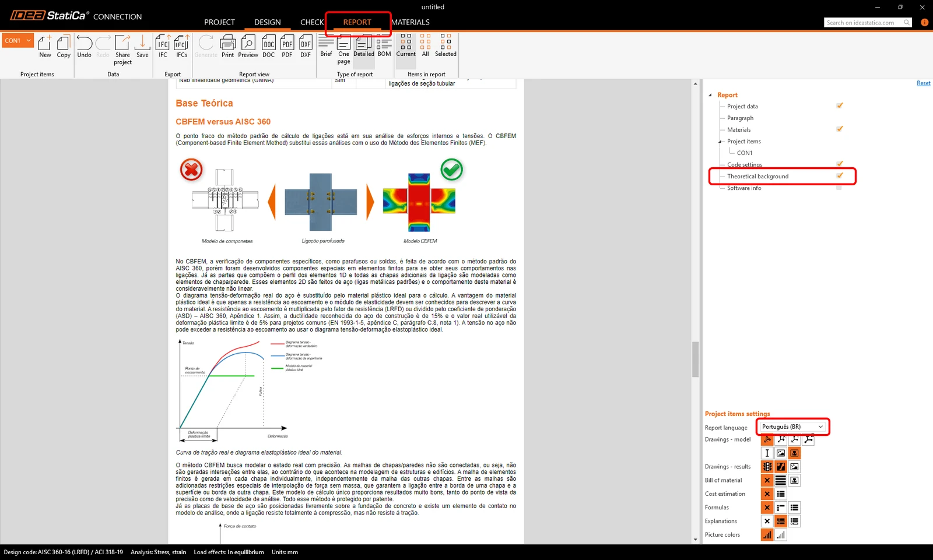The width and height of the screenshot is (933, 560).
Task: Open report Preview
Action: point(248,46)
